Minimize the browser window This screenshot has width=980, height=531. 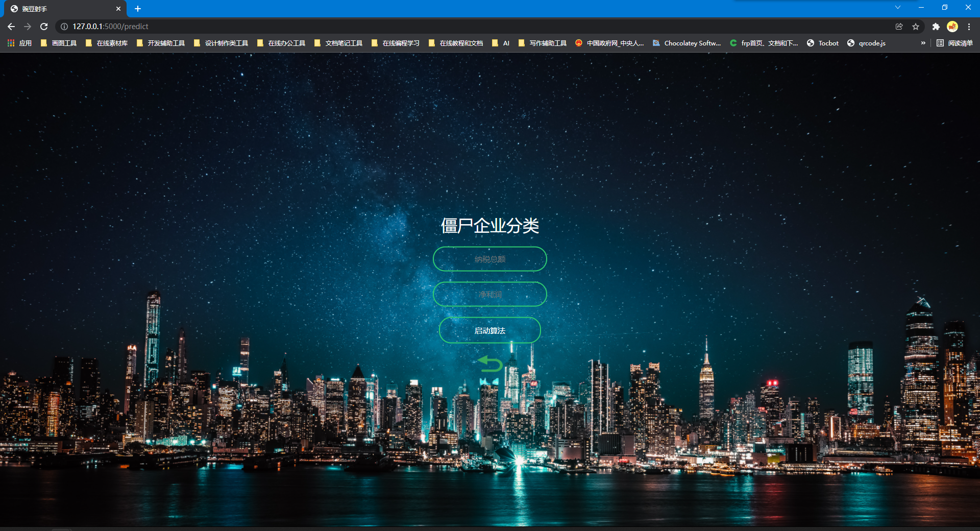tap(921, 7)
